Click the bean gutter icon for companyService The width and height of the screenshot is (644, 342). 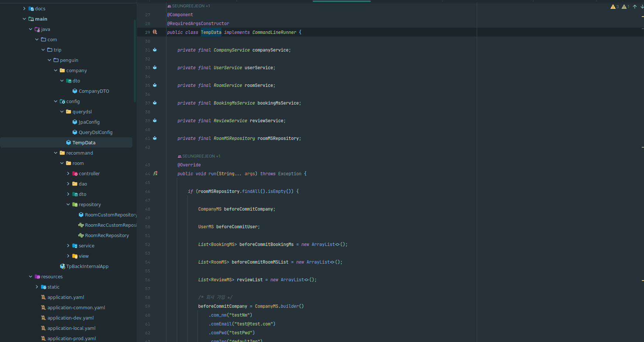[155, 50]
